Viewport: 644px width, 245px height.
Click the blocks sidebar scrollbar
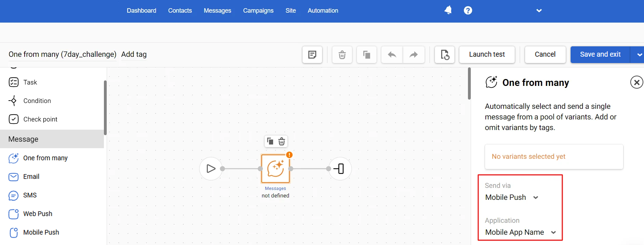click(x=105, y=108)
